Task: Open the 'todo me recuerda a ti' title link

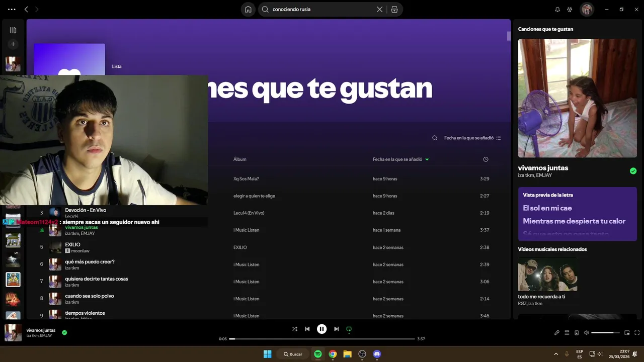Action: click(541, 296)
